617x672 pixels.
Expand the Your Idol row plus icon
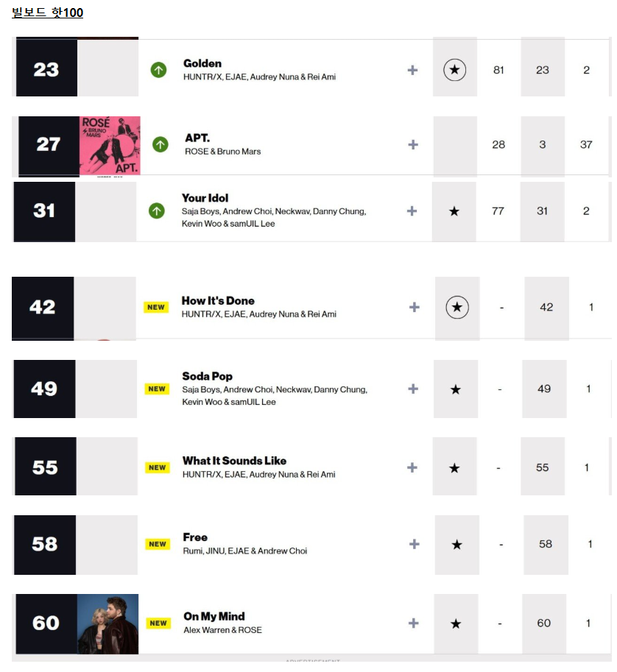pyautogui.click(x=412, y=211)
